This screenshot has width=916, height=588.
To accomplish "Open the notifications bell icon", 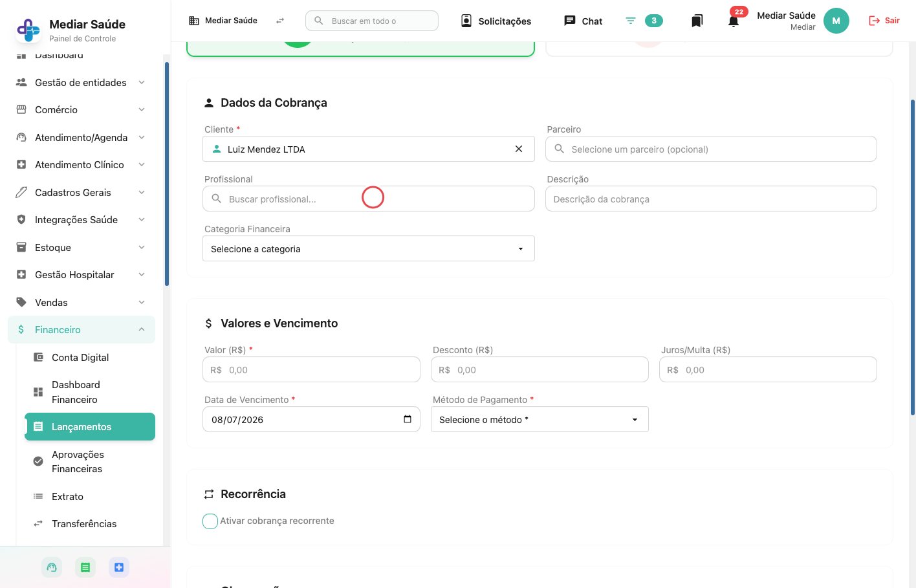I will tap(733, 21).
